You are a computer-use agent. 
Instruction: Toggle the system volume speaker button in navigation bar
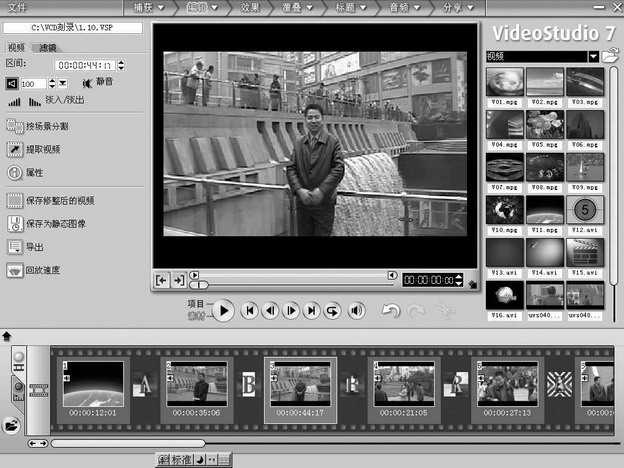coord(356,311)
